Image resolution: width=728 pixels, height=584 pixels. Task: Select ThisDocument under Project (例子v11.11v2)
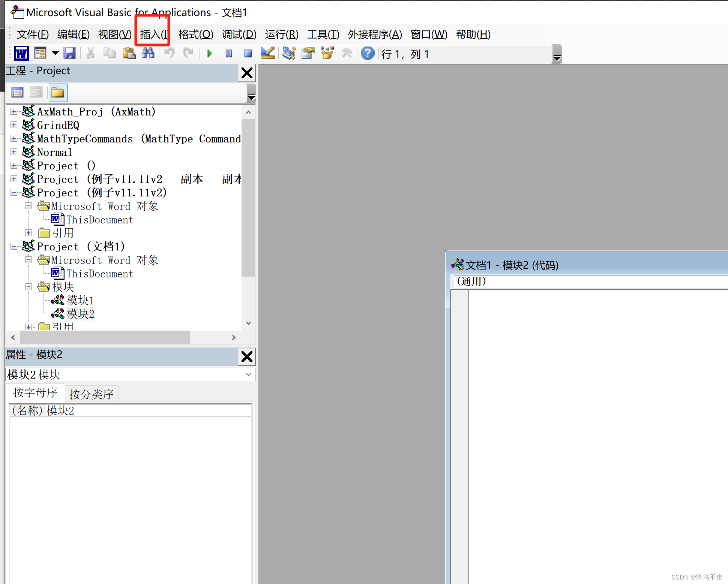pos(100,220)
